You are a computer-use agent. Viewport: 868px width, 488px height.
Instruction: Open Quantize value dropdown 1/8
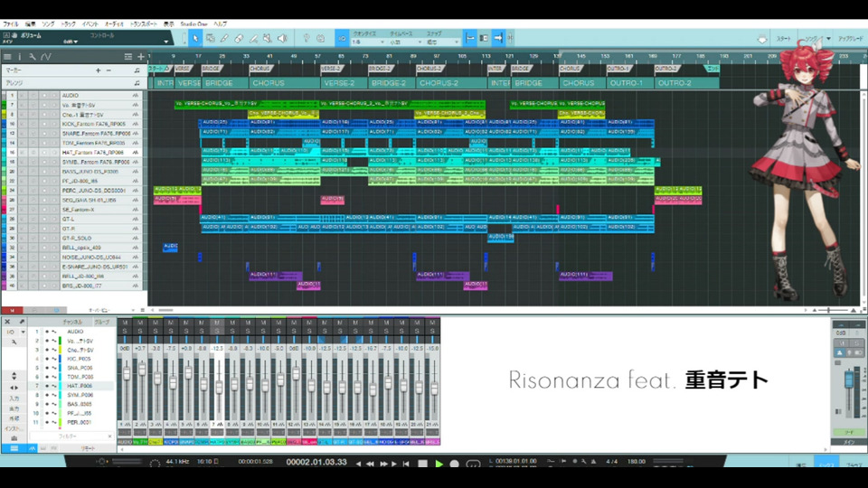click(x=368, y=42)
